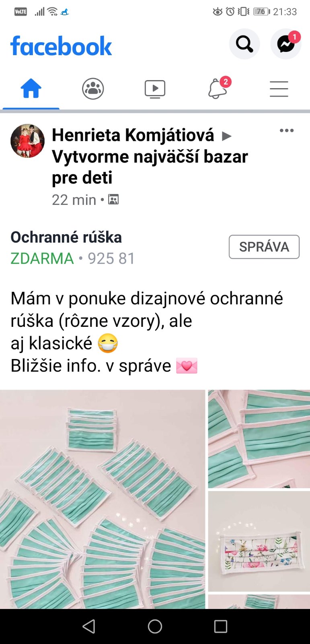
Task: Open large photo of green masks
Action: pyautogui.click(x=103, y=499)
